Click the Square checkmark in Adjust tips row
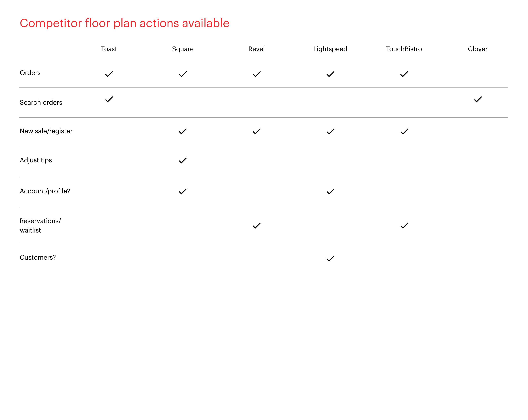 coord(183,160)
